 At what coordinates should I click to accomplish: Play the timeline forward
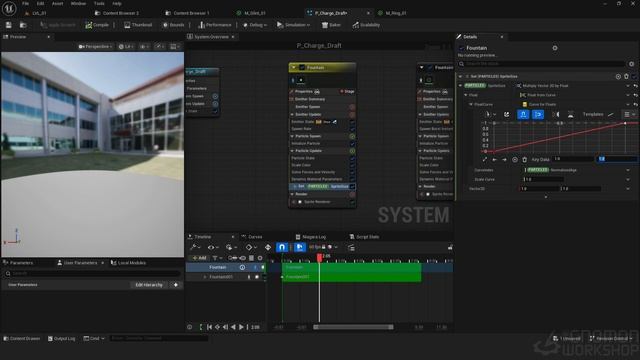pos(241,327)
